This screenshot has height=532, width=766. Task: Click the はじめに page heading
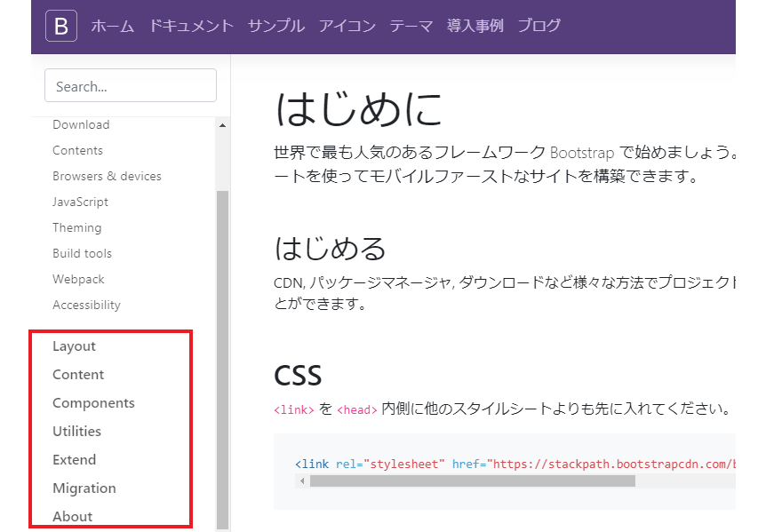tap(358, 108)
